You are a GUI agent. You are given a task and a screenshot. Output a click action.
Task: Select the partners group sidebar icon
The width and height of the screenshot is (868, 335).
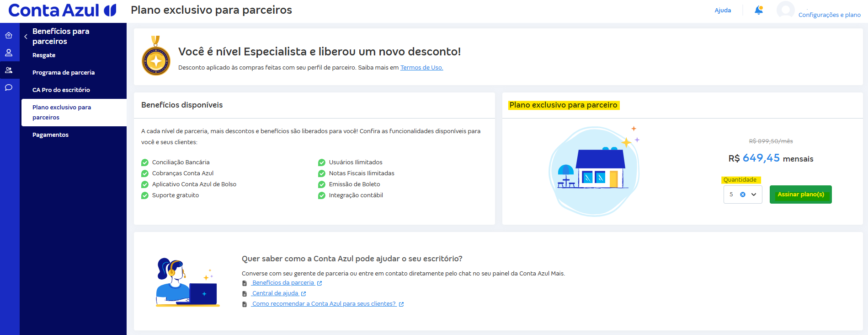point(9,70)
